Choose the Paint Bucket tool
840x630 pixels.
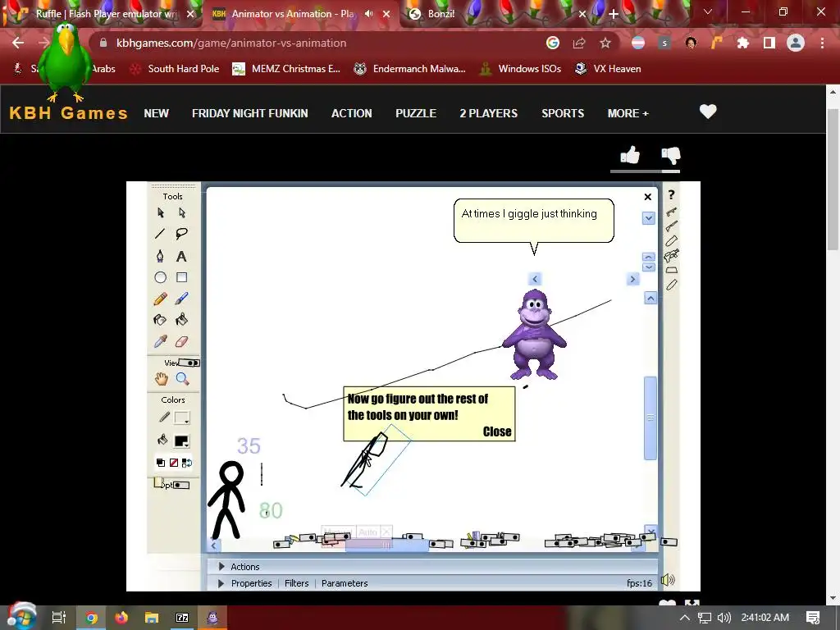[181, 320]
